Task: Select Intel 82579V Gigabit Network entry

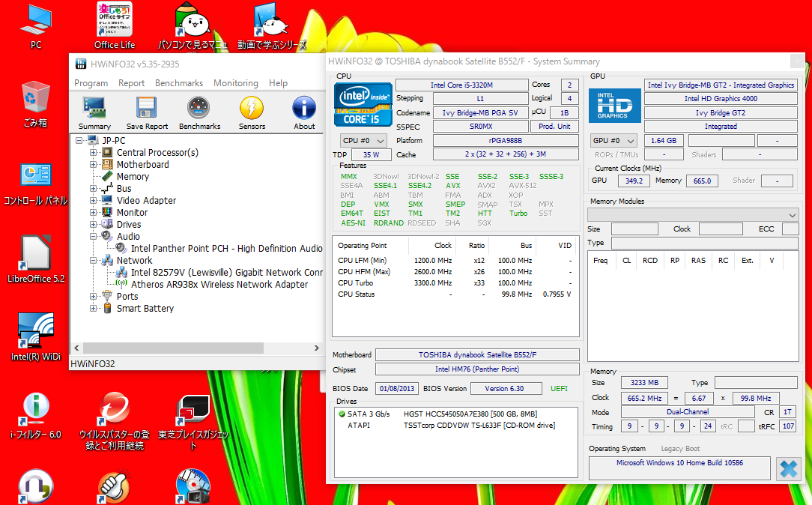Action: coord(227,273)
